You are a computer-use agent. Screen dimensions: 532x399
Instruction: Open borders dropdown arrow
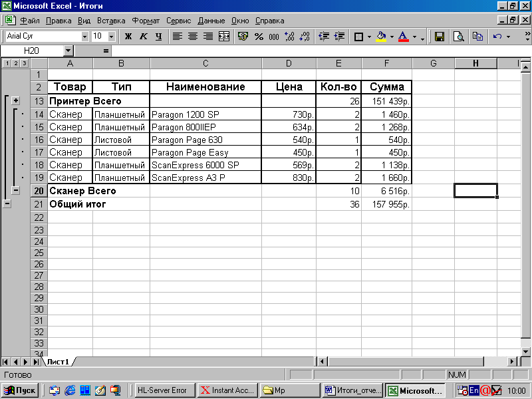coord(369,37)
